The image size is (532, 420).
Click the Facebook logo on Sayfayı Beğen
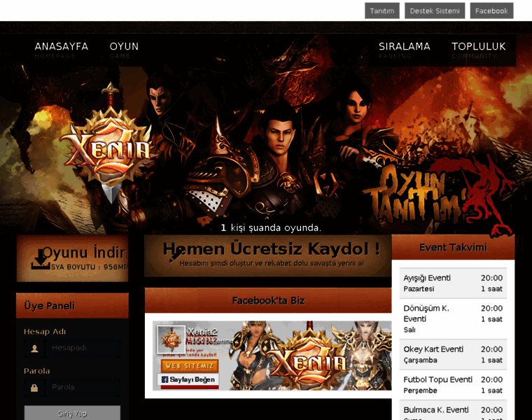165,379
